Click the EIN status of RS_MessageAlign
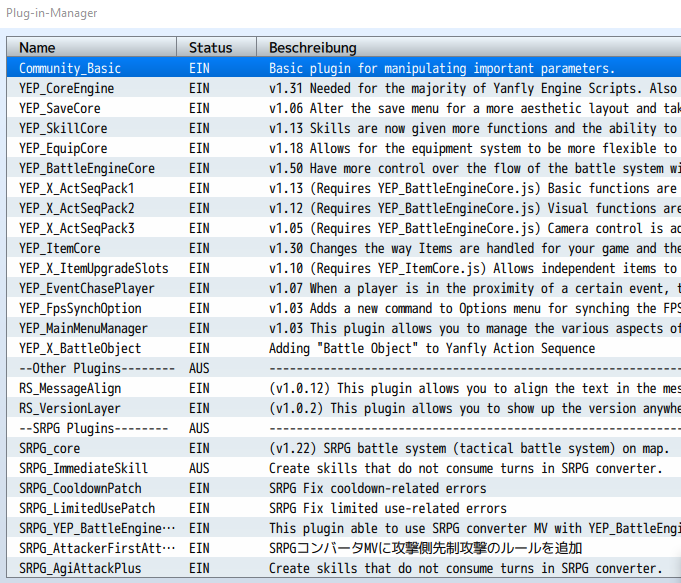The image size is (681, 583). [x=199, y=388]
